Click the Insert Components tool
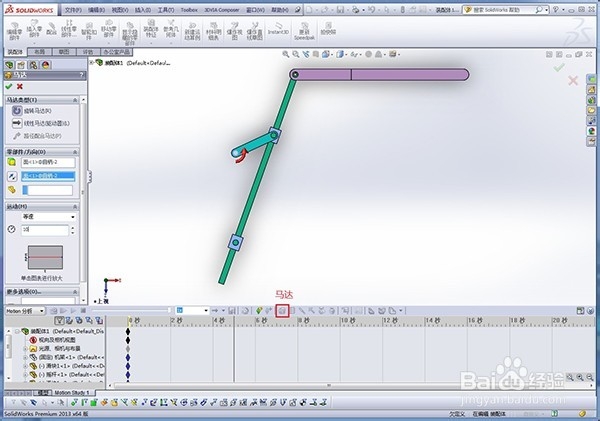This screenshot has height=421, width=600. click(34, 29)
